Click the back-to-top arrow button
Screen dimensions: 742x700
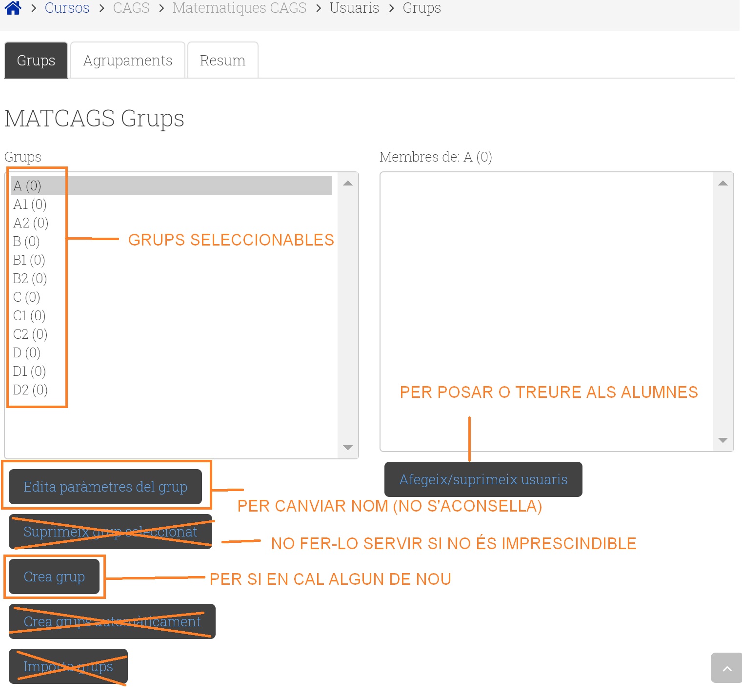(726, 668)
